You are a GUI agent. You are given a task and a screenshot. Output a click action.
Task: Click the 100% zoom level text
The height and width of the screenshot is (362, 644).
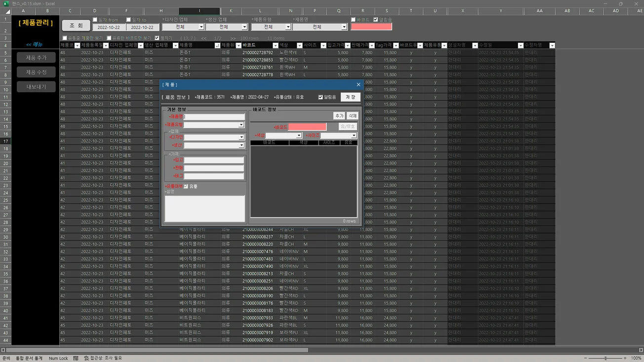[x=637, y=358]
